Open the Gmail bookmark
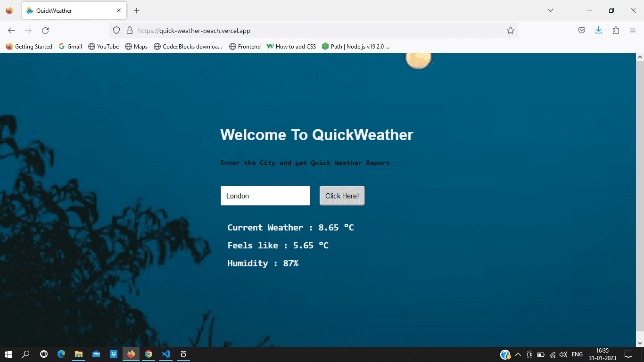 pos(70,46)
